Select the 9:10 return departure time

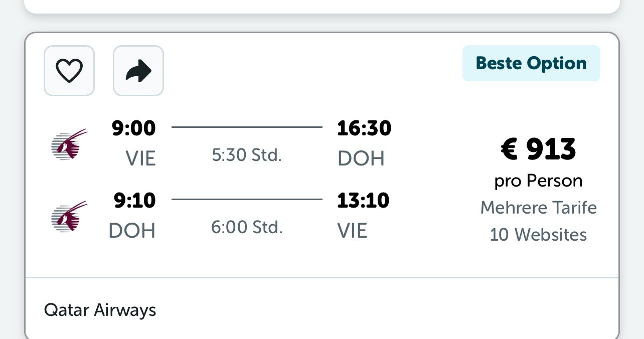134,201
